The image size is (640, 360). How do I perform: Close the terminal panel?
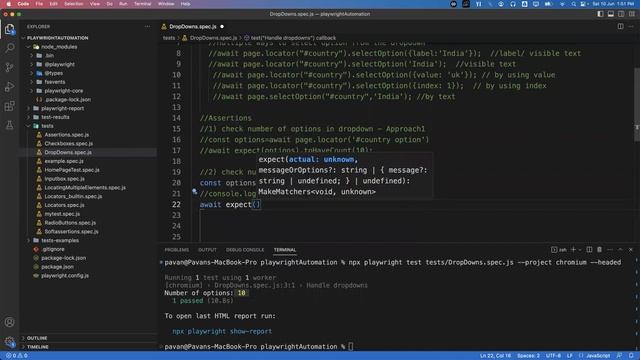pos(631,249)
